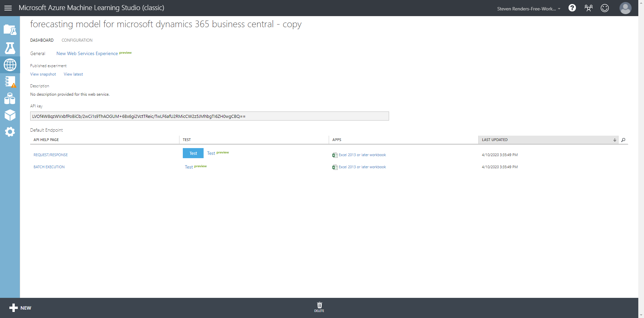Image resolution: width=644 pixels, height=318 pixels.
Task: Open Request/Response Excel 2013 workbook link
Action: (x=362, y=155)
